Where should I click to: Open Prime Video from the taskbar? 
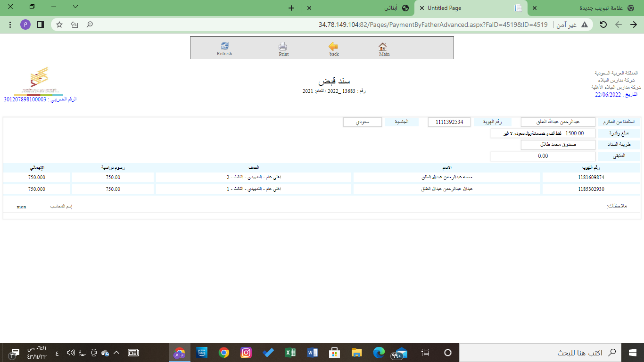point(202,352)
